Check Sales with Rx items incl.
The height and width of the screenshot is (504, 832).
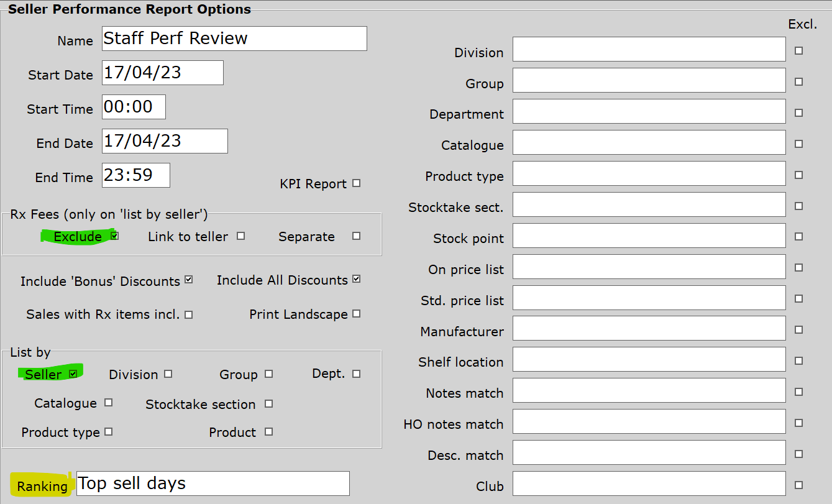point(189,315)
